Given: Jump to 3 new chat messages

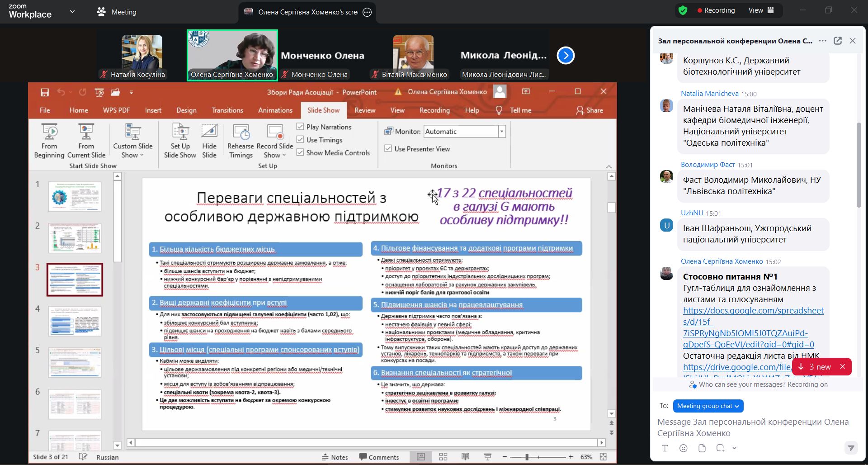Looking at the screenshot, I should pos(816,367).
